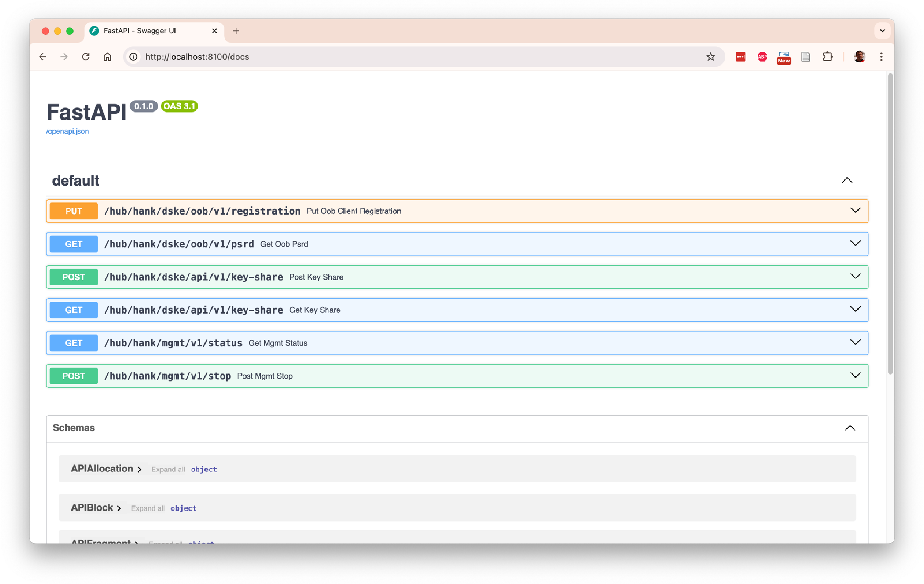
Task: Open Chrome's three-dot menu
Action: coord(882,56)
